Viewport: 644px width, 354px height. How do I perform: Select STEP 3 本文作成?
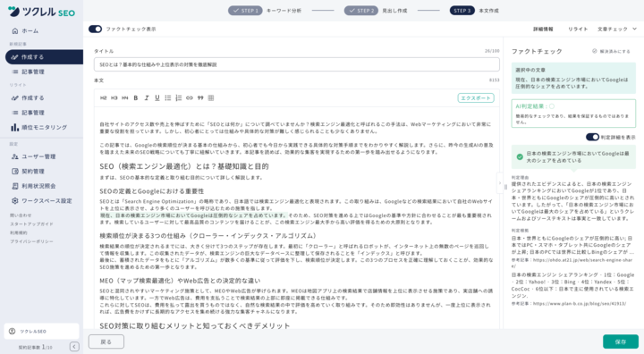point(474,11)
